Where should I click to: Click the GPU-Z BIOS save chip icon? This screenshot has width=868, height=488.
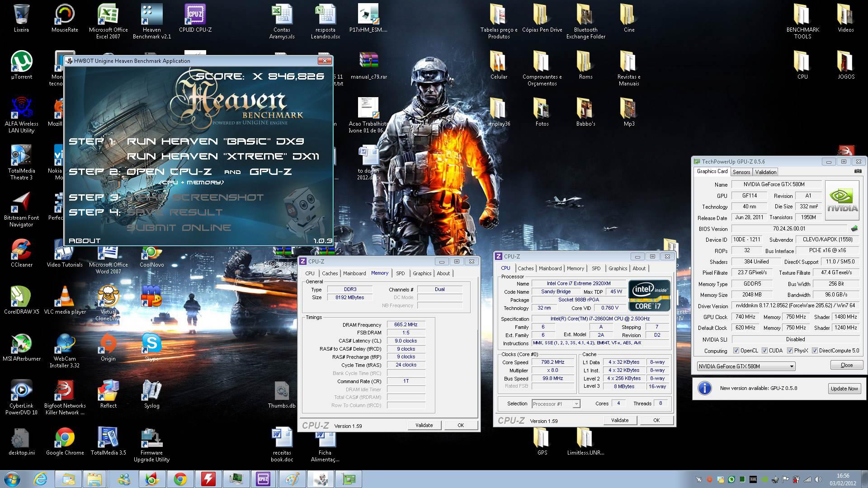point(854,229)
